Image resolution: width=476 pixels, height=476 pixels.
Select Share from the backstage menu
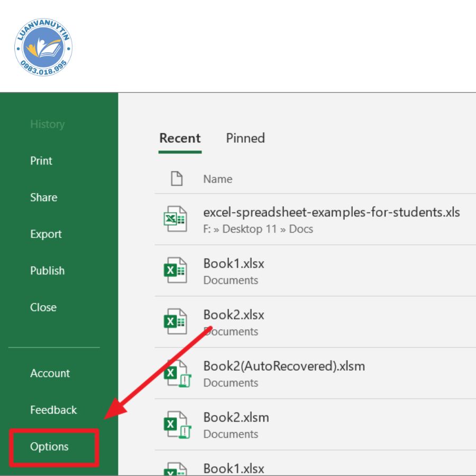coord(43,197)
